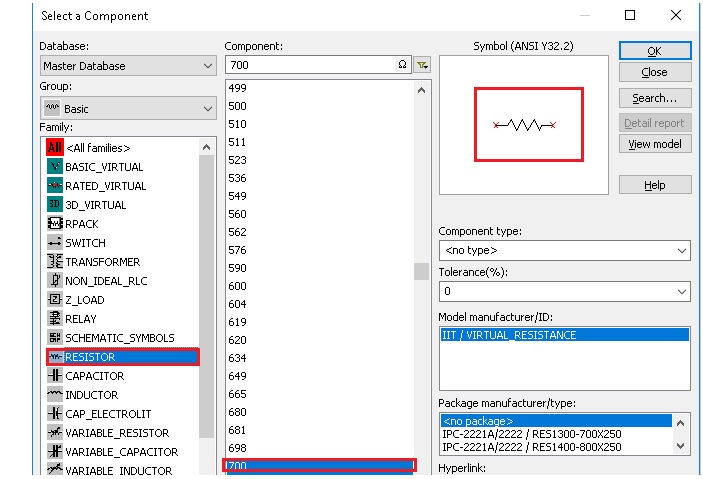Click the Detail report button
Image resolution: width=703 pixels, height=479 pixels.
coord(655,123)
